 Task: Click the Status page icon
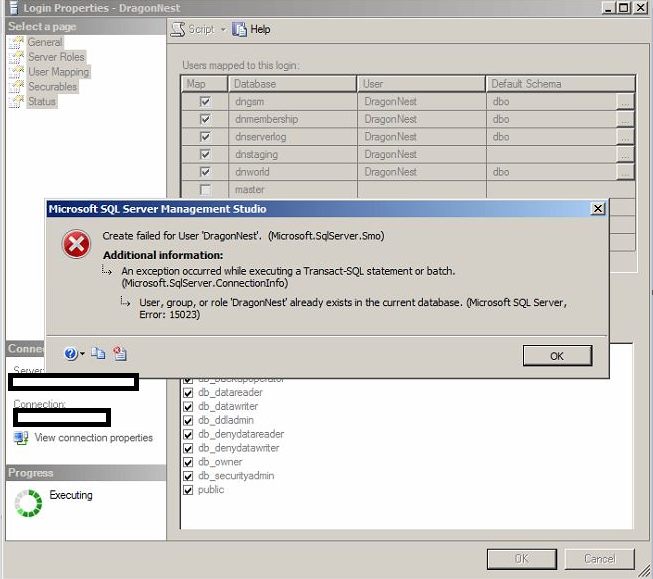coord(17,101)
